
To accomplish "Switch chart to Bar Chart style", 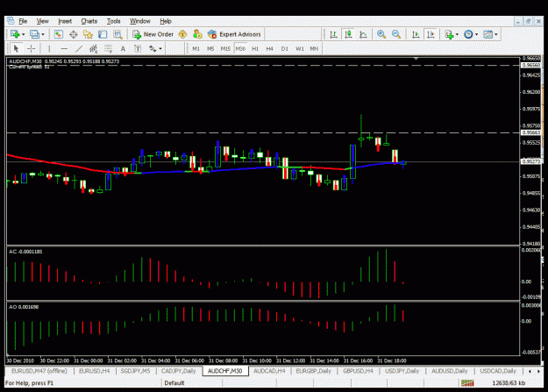I will click(x=333, y=34).
